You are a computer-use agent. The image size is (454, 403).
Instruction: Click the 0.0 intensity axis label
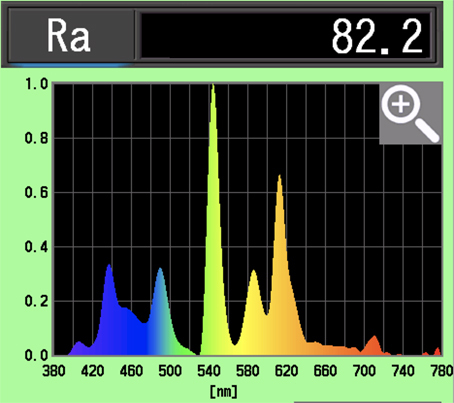pyautogui.click(x=37, y=355)
